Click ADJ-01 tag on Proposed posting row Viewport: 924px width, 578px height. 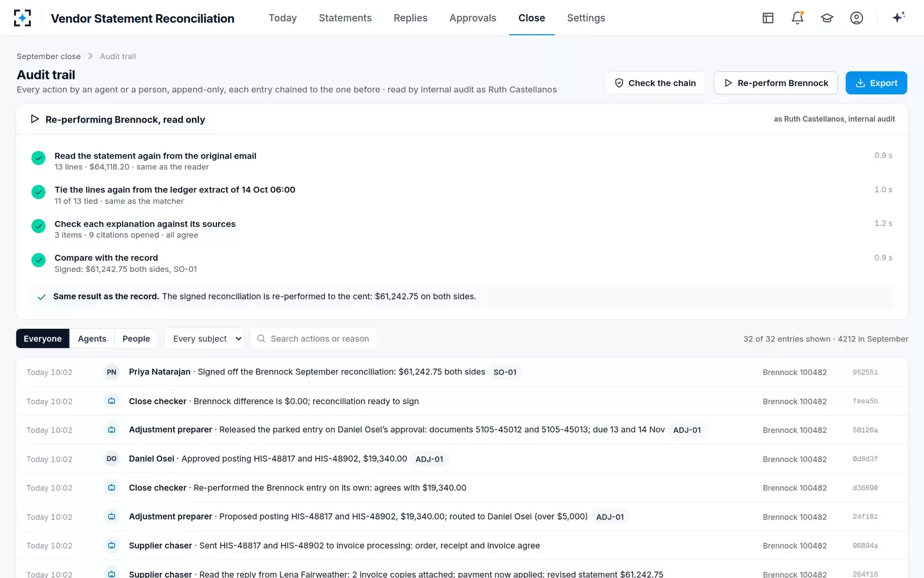click(610, 517)
